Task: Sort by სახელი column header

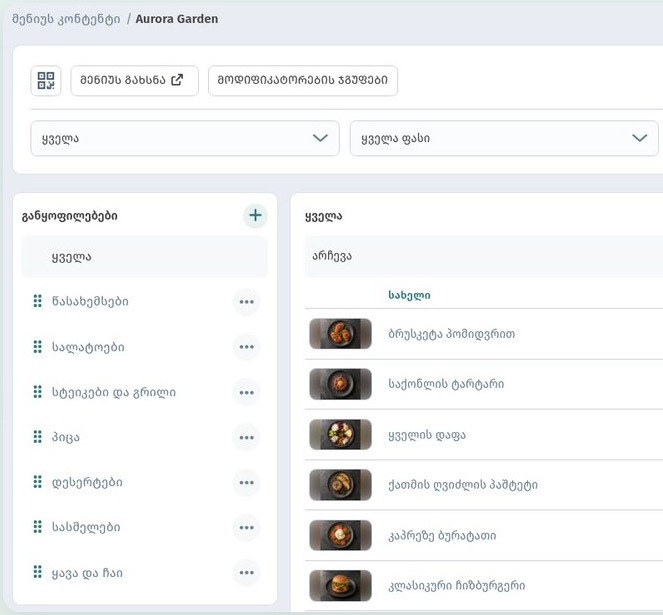Action: 409,295
